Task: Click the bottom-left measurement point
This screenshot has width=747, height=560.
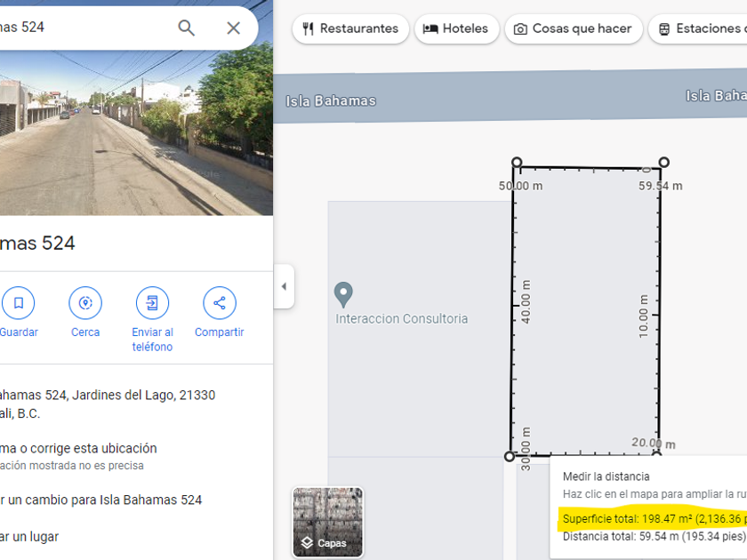Action: pos(510,456)
